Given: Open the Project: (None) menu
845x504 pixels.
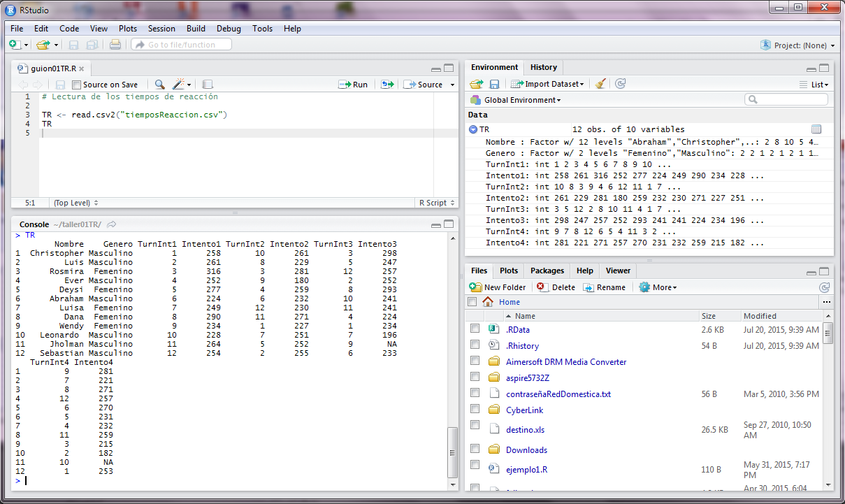Looking at the screenshot, I should point(797,45).
